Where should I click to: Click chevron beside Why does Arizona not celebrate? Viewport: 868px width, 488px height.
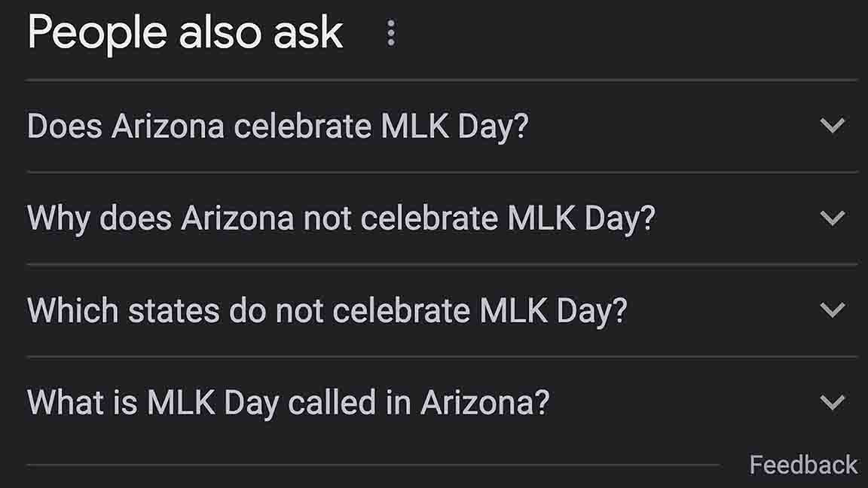pos(832,218)
